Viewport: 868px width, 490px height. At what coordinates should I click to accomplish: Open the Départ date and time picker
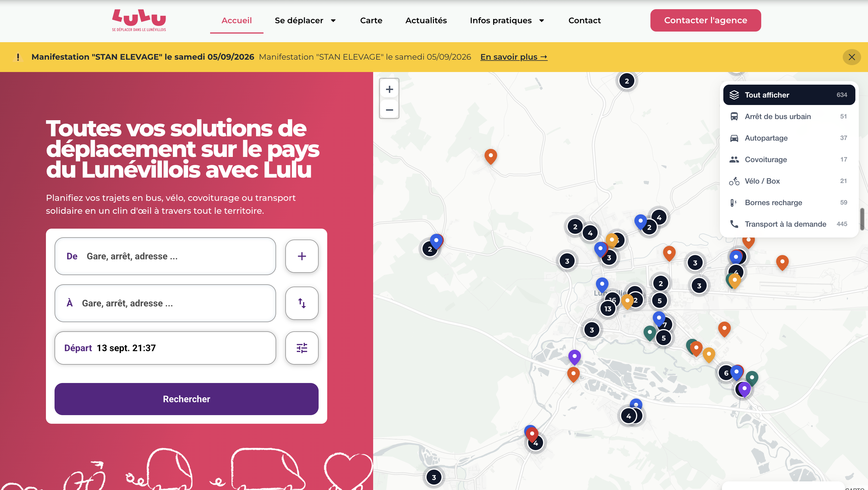pos(165,347)
